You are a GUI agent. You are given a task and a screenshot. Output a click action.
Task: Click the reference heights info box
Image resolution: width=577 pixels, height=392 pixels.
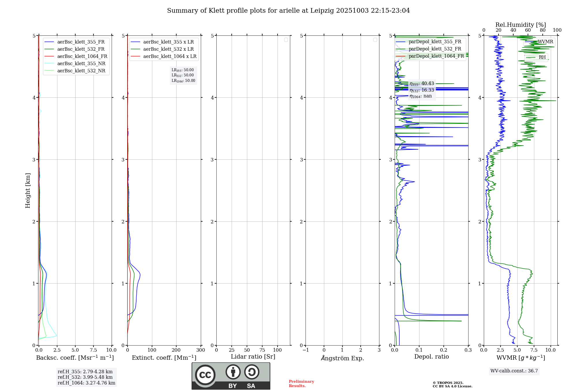pyautogui.click(x=86, y=377)
